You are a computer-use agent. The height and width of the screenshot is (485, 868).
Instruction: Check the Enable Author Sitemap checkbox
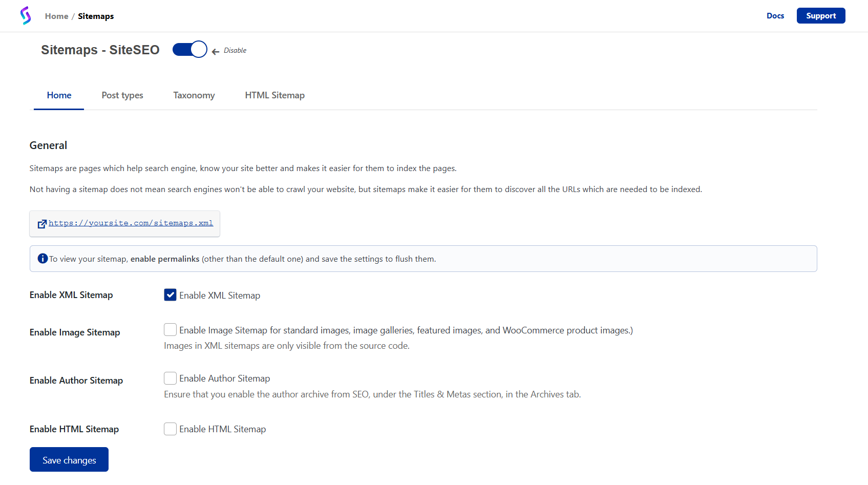170,378
